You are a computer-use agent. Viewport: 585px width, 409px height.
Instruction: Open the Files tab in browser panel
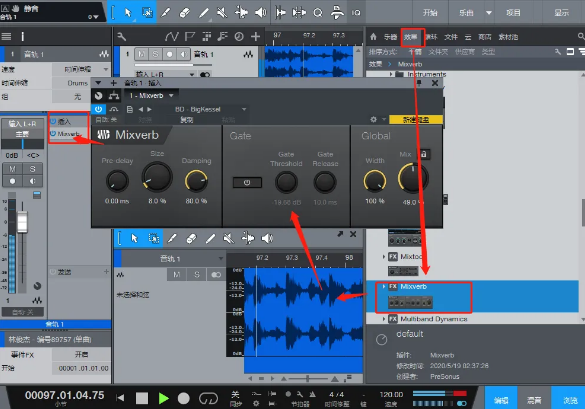pos(451,37)
